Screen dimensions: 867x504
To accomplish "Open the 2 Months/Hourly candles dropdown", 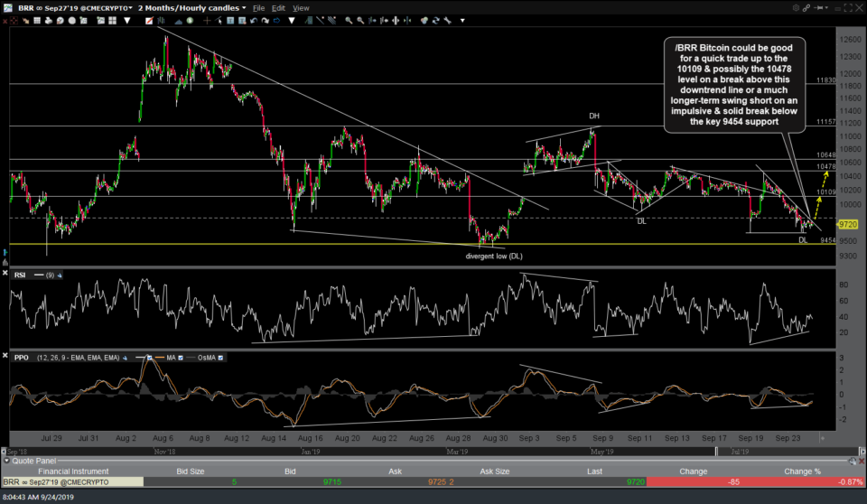I will point(244,7).
